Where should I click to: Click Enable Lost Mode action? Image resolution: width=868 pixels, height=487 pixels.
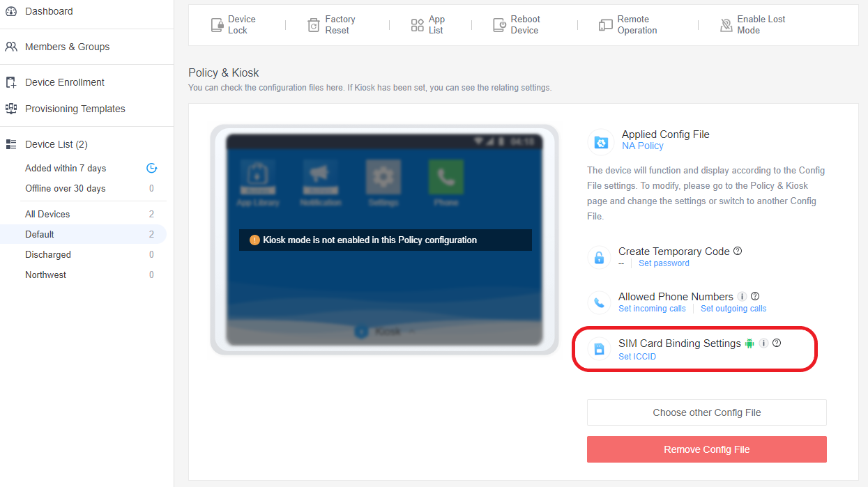click(753, 25)
